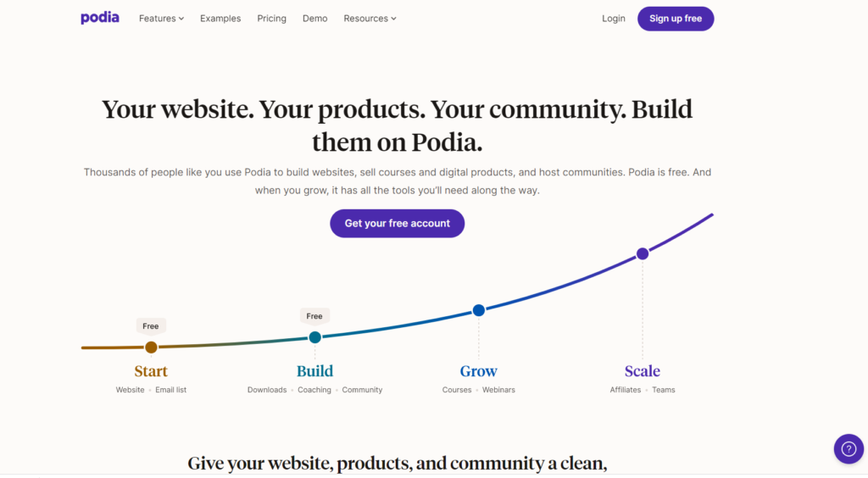Click the Build heading
This screenshot has width=868, height=478.
pyautogui.click(x=315, y=370)
